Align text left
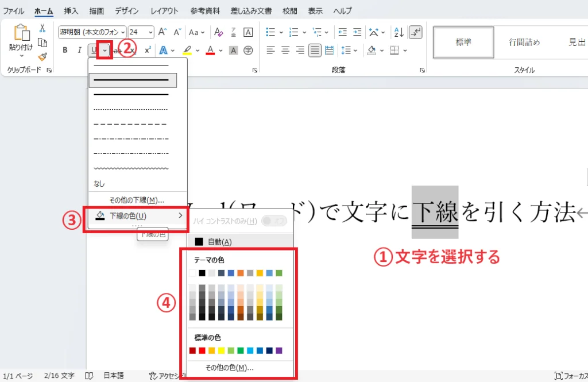The width and height of the screenshot is (588, 382). point(270,51)
